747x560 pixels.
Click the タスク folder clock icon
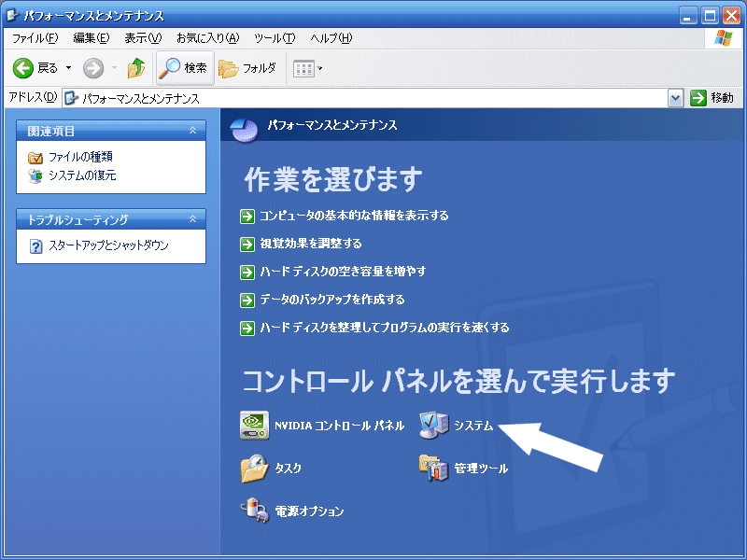(x=254, y=469)
